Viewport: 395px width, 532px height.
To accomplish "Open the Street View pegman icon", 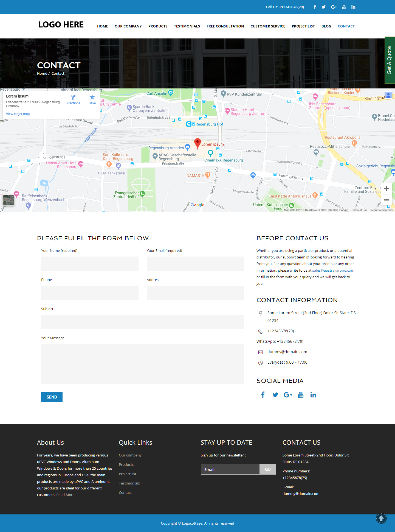I will [x=388, y=95].
